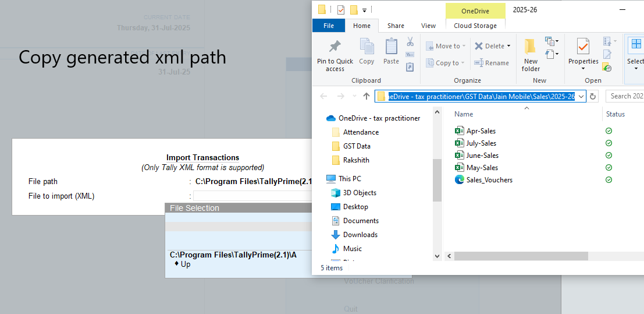Expand the Delete options arrow
Screen dimensions: 644x314
tap(508, 46)
